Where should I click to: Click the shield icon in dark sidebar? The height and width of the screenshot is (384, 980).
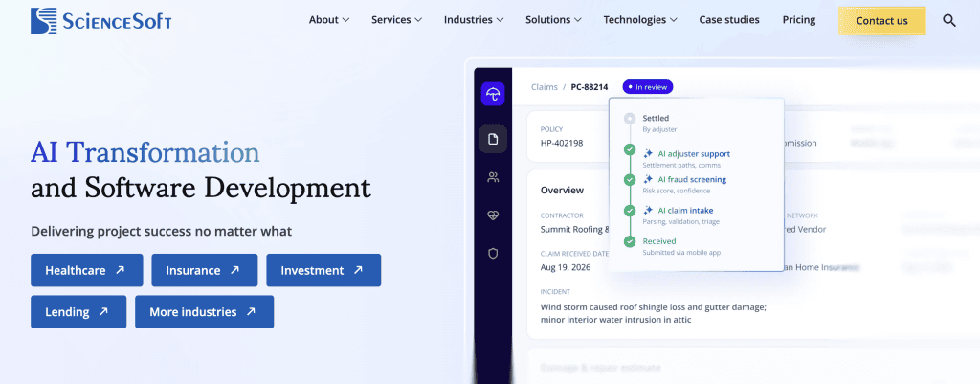pyautogui.click(x=493, y=254)
